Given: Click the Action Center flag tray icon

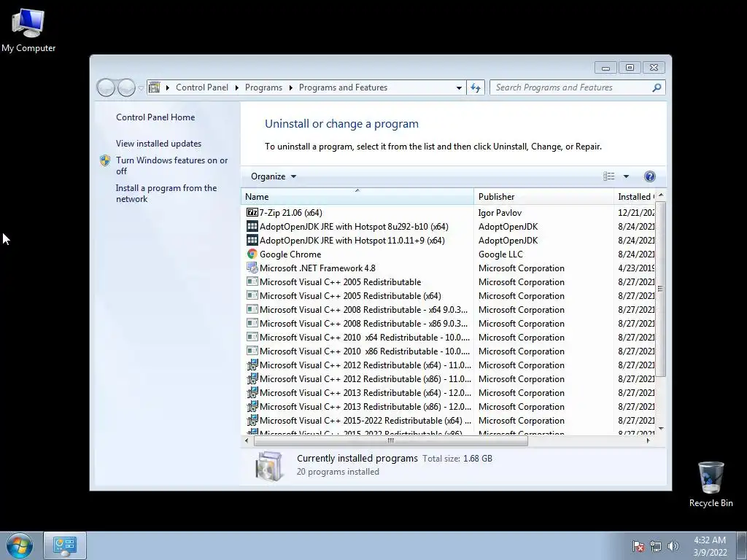Looking at the screenshot, I should [x=638, y=546].
